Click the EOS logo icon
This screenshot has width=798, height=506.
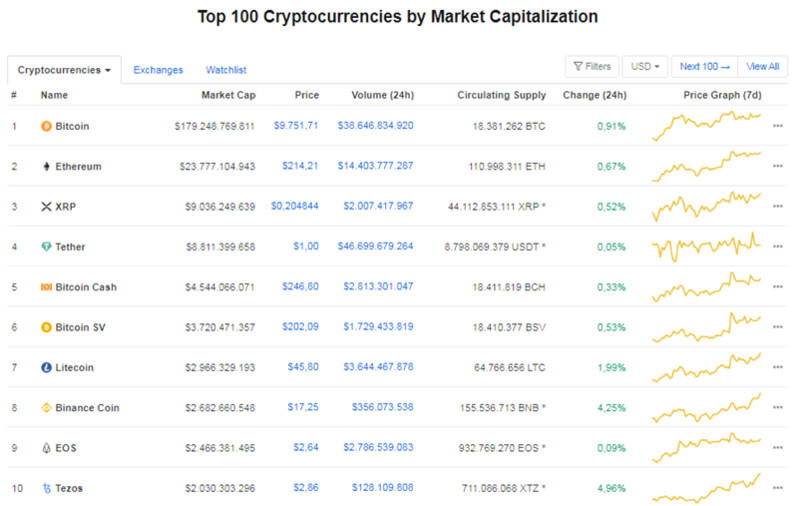[46, 448]
